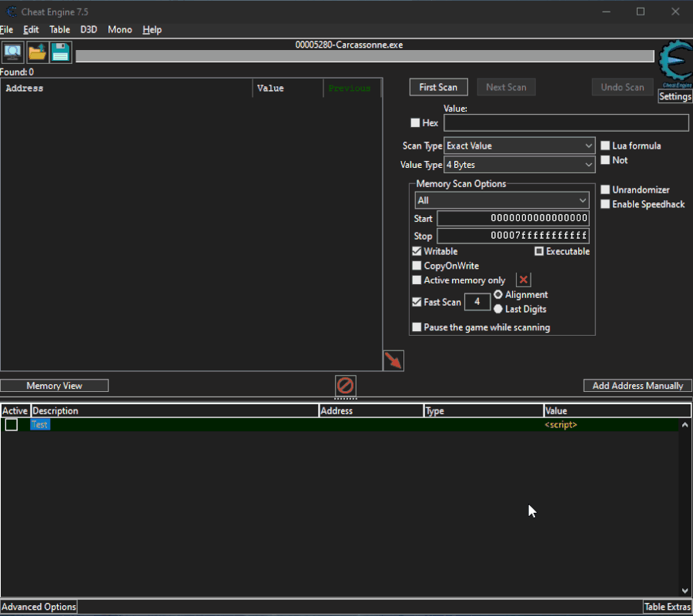The height and width of the screenshot is (616, 693).
Task: Select the Test entry description
Action: pyautogui.click(x=40, y=425)
